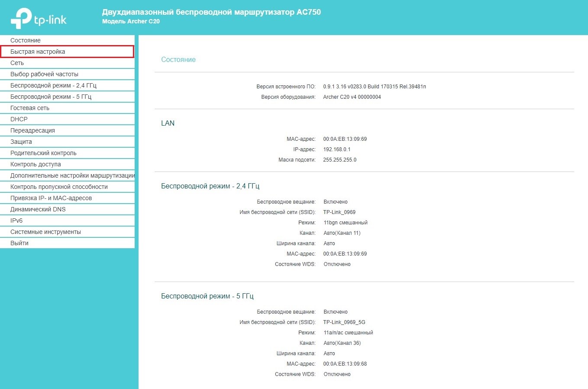Open the Состояние menu item
The image size is (588, 389).
tap(26, 40)
